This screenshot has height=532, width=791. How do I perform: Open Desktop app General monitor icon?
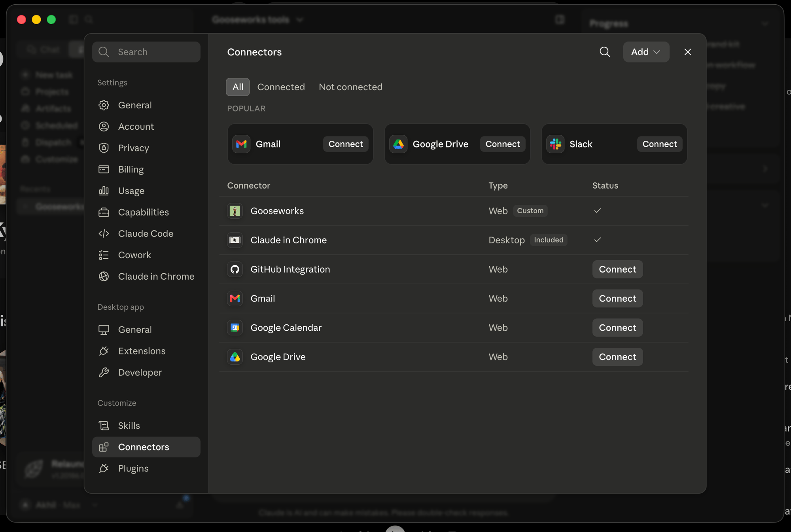(x=104, y=329)
